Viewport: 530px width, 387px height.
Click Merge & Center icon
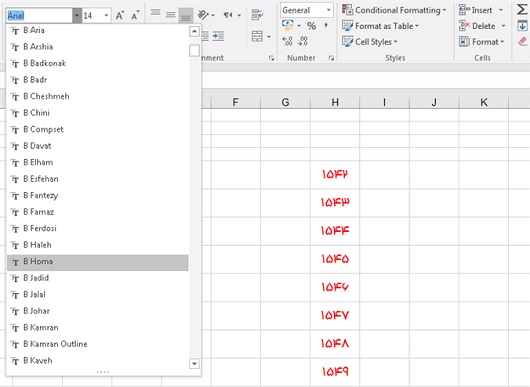pyautogui.click(x=258, y=36)
